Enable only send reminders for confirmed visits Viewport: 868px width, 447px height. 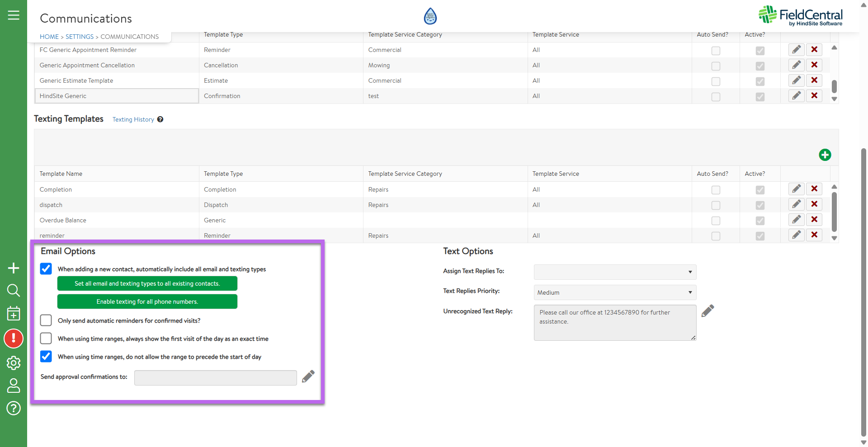[x=46, y=320]
